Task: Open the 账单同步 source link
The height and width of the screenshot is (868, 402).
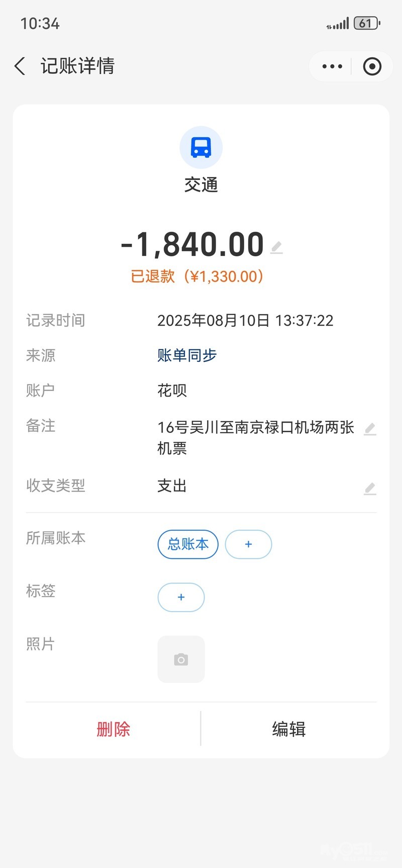Action: coord(187,355)
